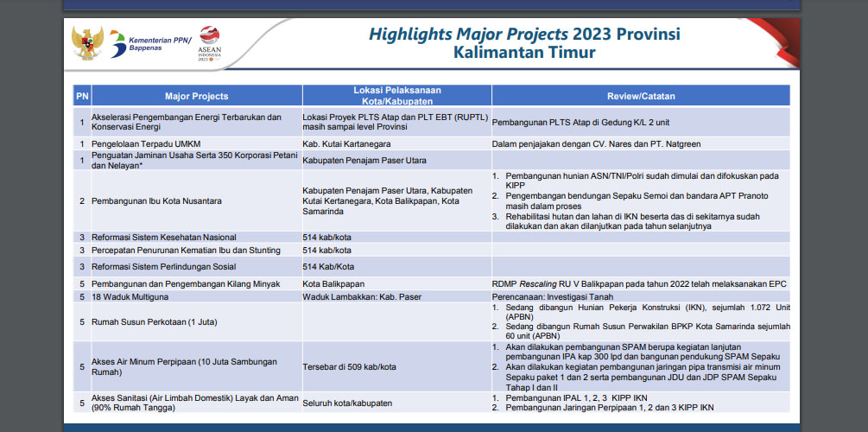The image size is (868, 432).
Task: Click '514 kab/kota' beside Reformasi Sistem Kesehatan
Action: pyautogui.click(x=396, y=237)
